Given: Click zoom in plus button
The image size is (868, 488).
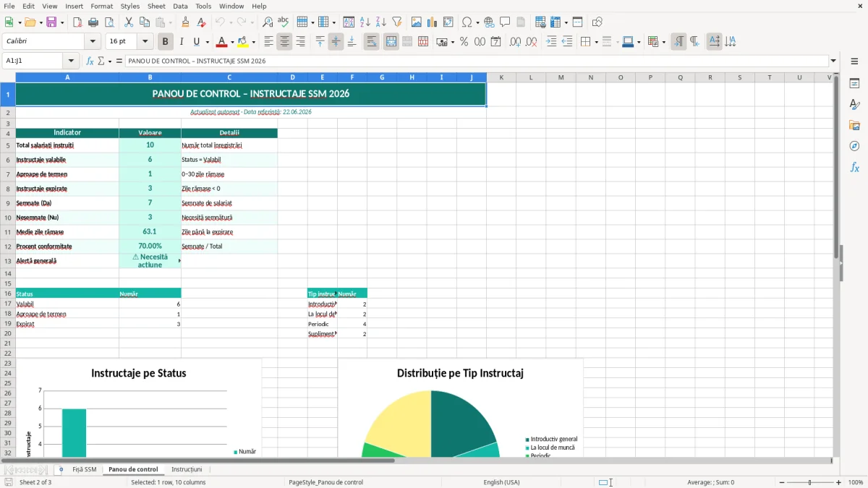Looking at the screenshot, I should (x=838, y=482).
